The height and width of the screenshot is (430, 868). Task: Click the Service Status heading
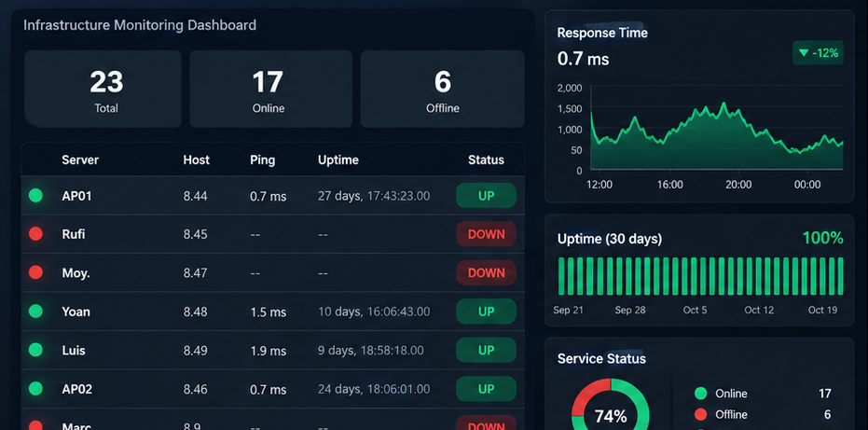601,358
